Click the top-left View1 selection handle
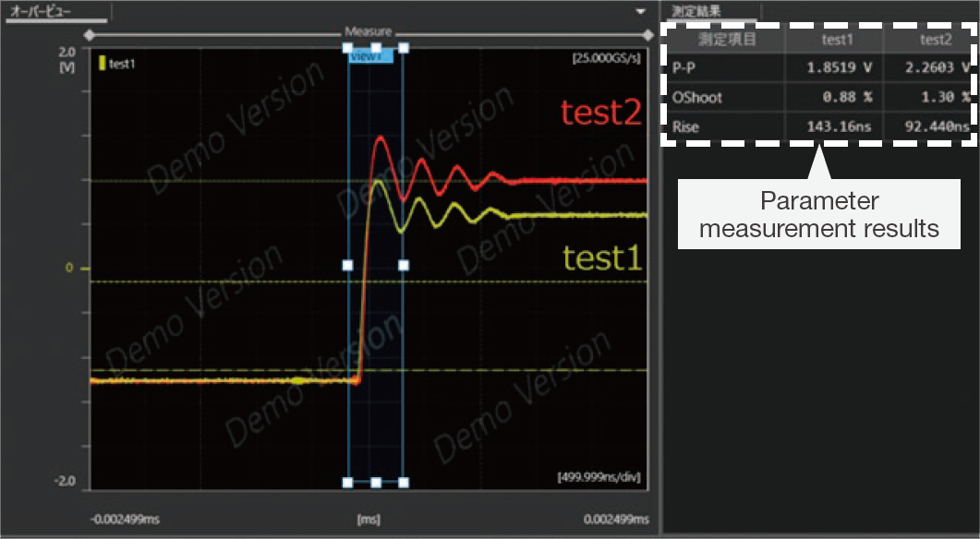The width and height of the screenshot is (980, 539). click(348, 48)
